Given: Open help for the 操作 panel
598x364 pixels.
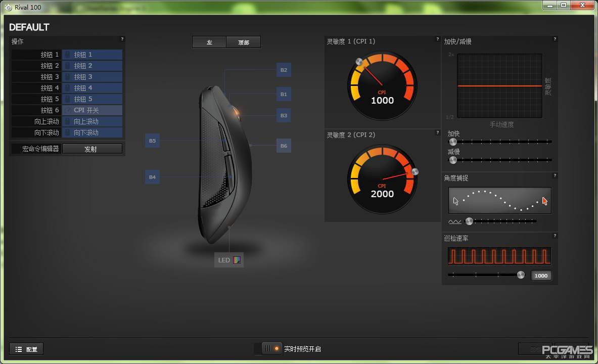Looking at the screenshot, I should click(122, 39).
